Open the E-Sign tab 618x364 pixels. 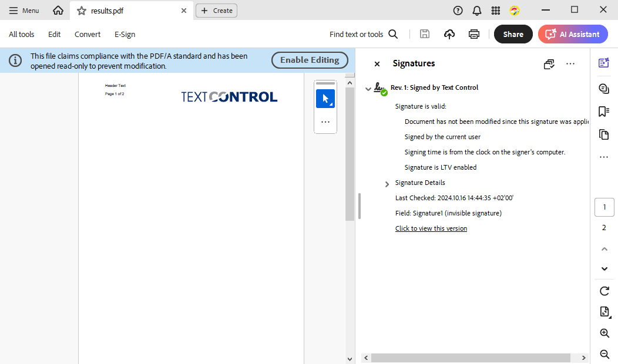click(125, 34)
